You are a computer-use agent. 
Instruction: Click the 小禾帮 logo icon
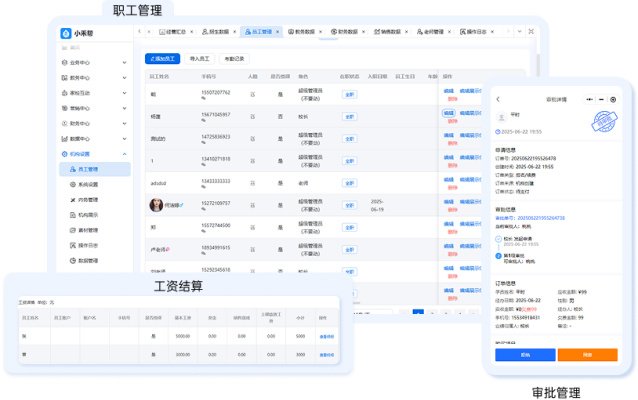coord(66,33)
